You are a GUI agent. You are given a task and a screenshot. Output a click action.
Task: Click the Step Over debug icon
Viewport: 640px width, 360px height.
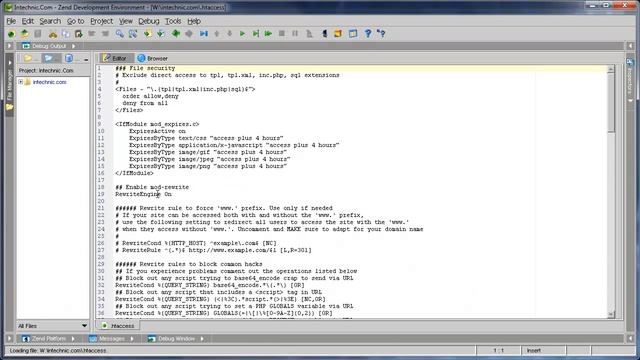[x=256, y=34]
